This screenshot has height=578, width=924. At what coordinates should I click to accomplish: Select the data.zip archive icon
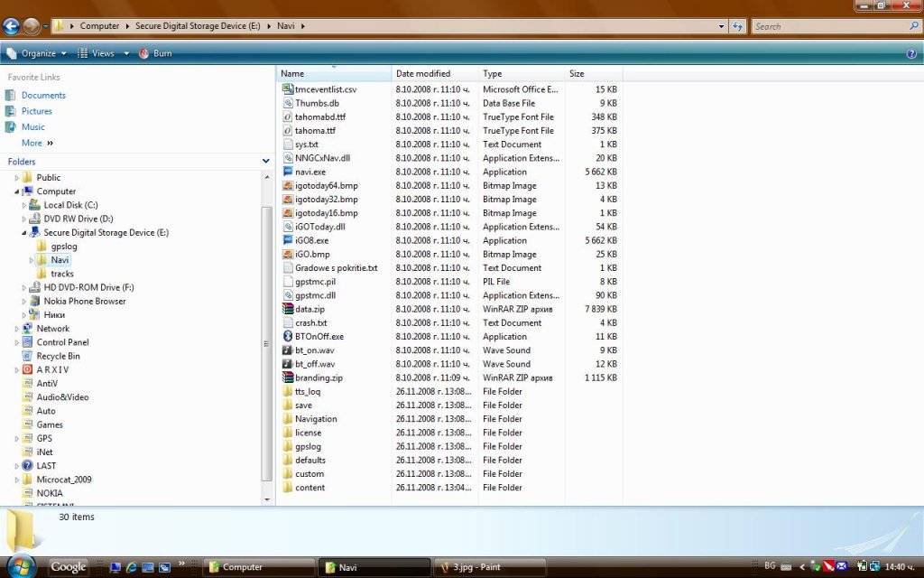click(x=288, y=310)
